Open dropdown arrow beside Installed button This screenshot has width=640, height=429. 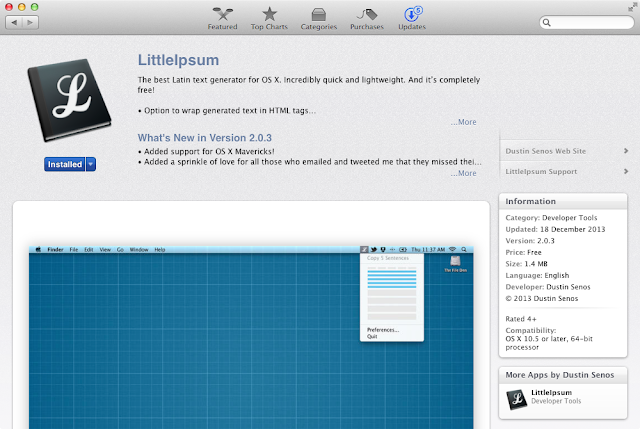pyautogui.click(x=91, y=164)
